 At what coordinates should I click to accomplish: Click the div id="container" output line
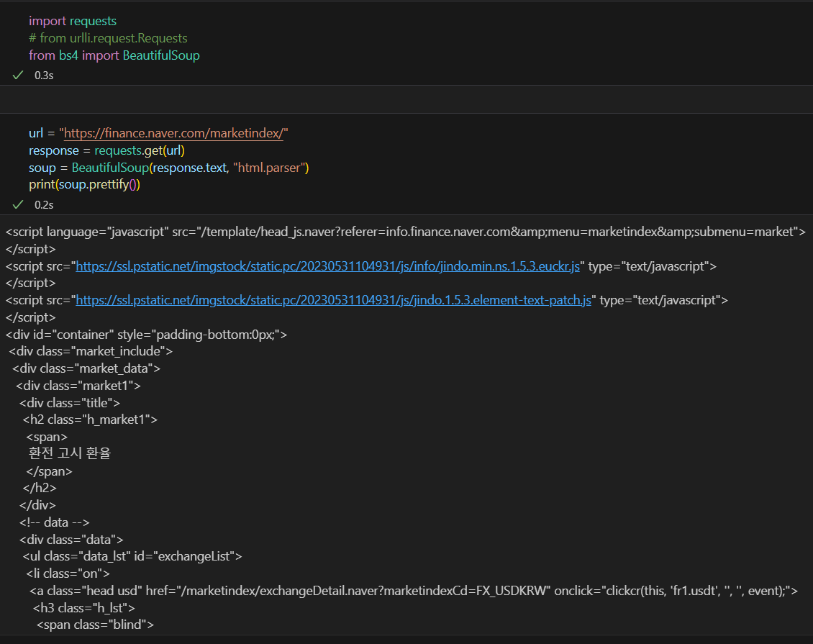coord(146,335)
